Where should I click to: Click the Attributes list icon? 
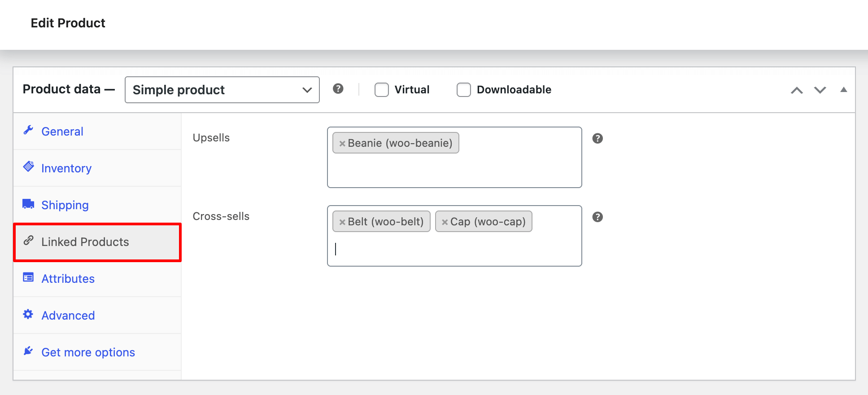(x=29, y=277)
